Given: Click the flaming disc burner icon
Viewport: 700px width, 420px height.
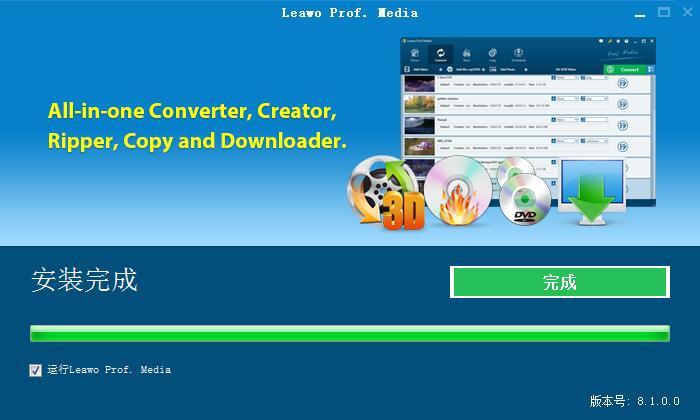Looking at the screenshot, I should tap(458, 191).
